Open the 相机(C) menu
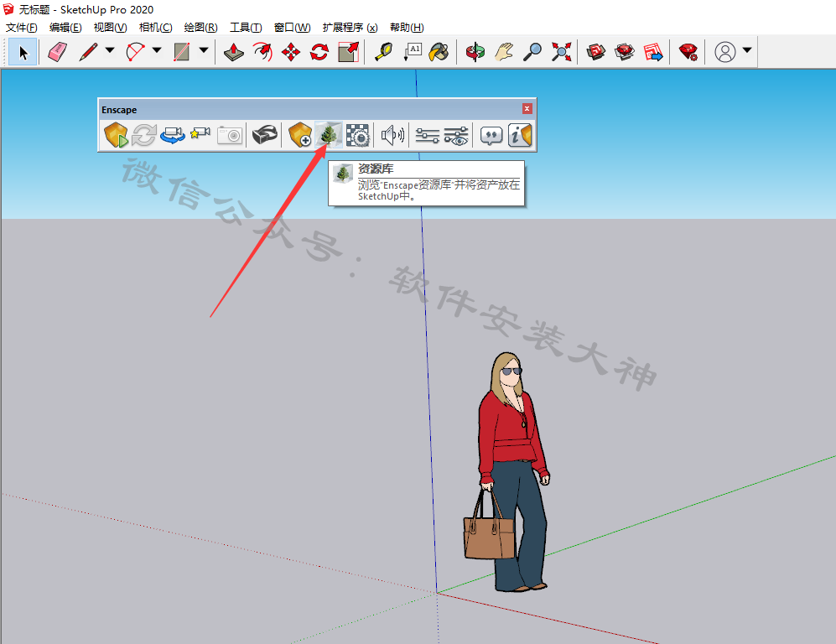836x644 pixels. click(155, 27)
